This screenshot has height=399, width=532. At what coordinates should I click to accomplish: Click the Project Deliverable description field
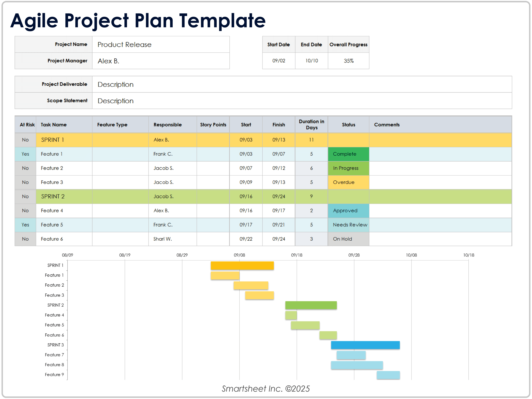point(302,84)
